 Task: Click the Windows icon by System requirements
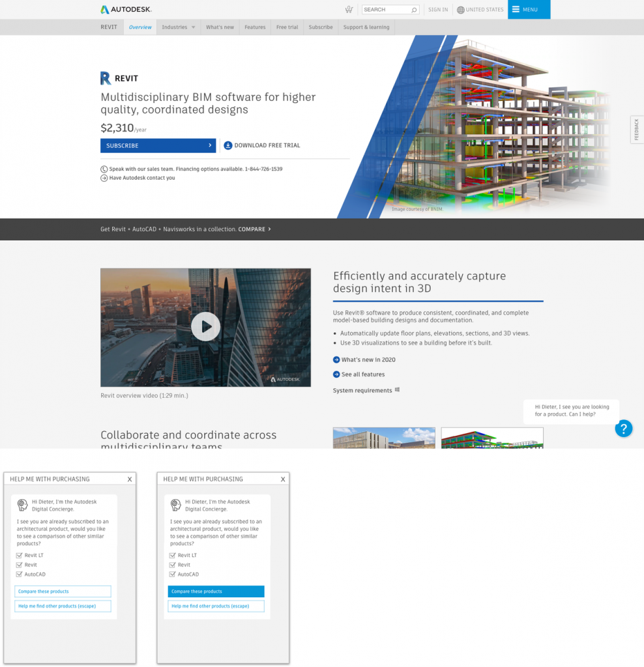point(397,390)
